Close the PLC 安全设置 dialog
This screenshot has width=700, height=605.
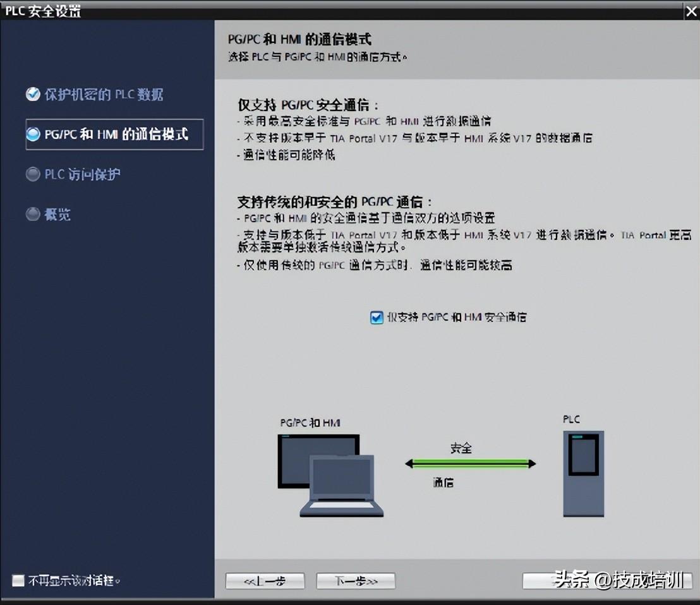click(x=691, y=11)
